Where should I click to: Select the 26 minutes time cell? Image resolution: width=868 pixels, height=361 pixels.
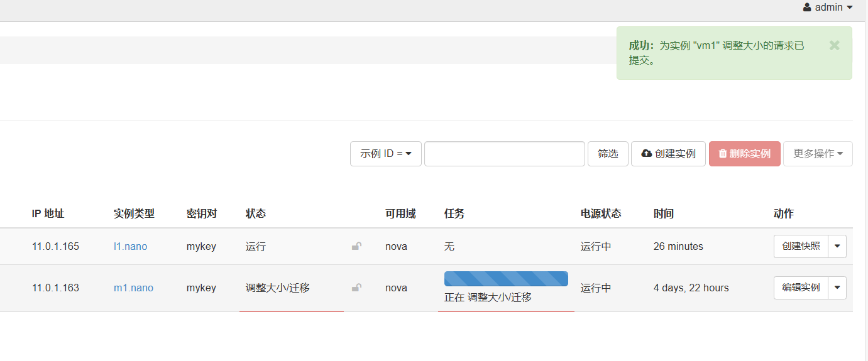(678, 247)
